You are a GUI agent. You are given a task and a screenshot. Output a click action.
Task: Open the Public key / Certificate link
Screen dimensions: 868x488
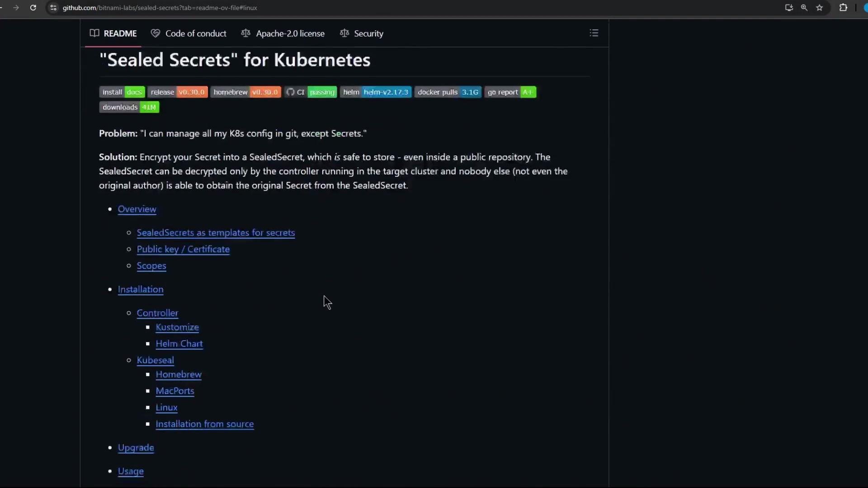click(183, 249)
